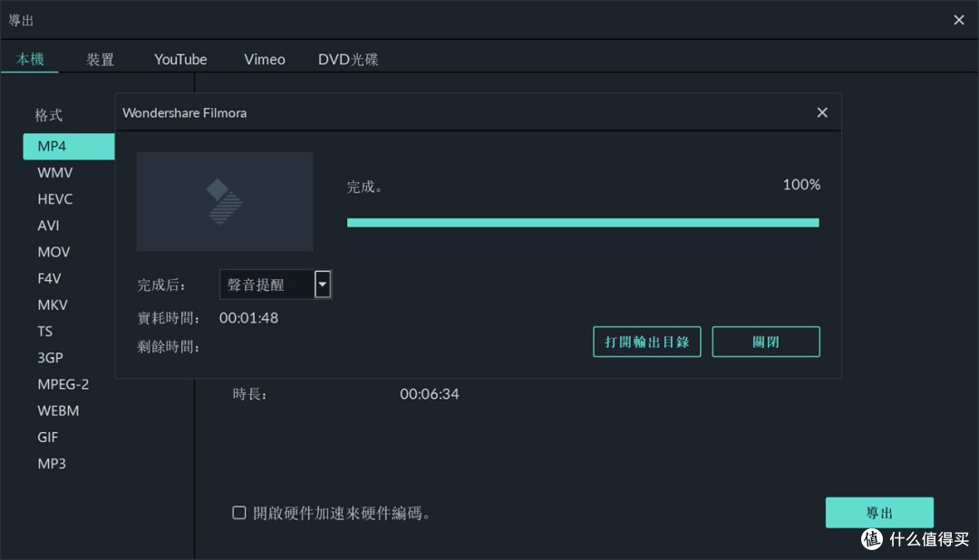Click the completed export progress bar
Viewport: 979px width, 560px height.
click(583, 223)
